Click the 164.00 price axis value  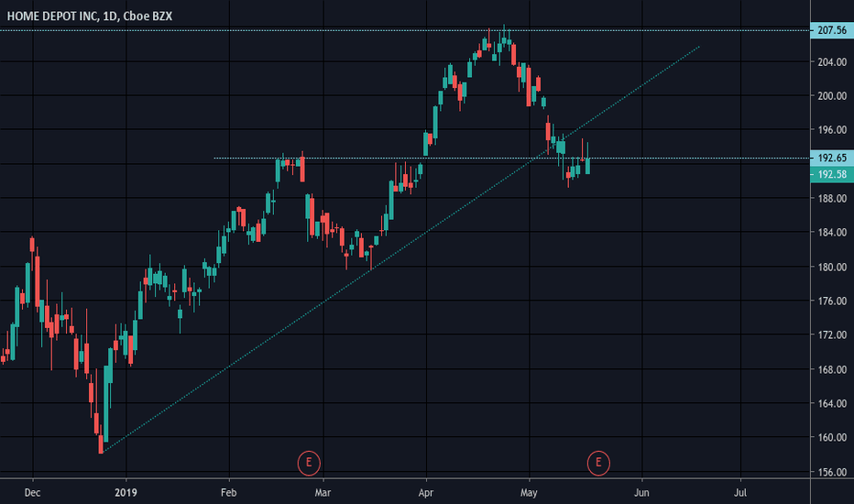coord(832,404)
